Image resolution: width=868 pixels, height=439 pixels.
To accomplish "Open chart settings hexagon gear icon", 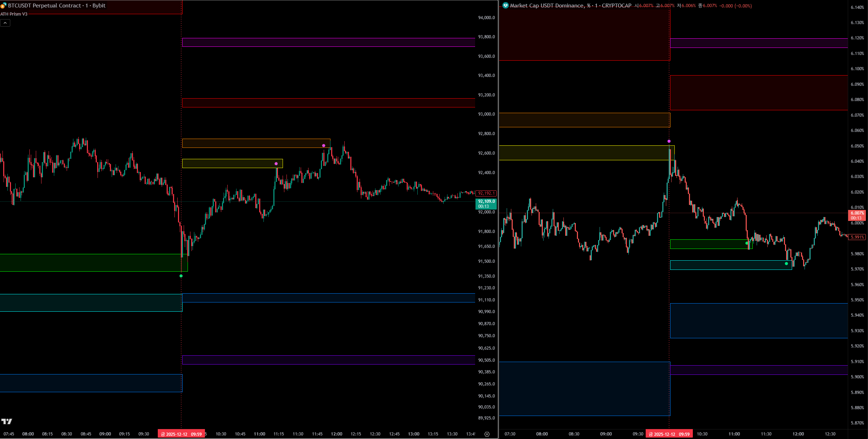I will click(x=487, y=434).
